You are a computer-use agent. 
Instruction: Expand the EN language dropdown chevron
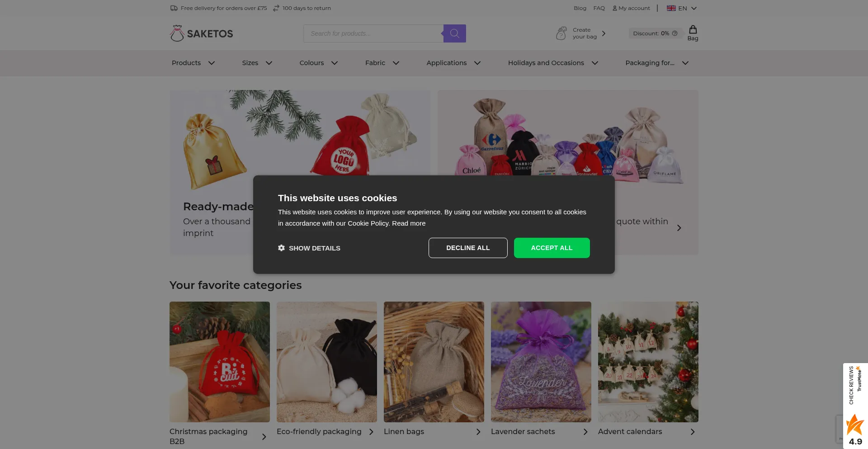(694, 8)
